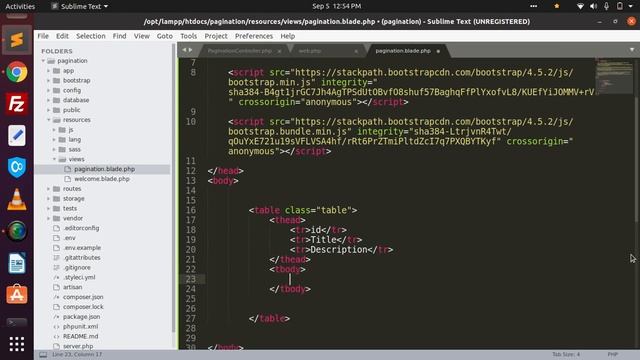The height and width of the screenshot is (360, 640).
Task: Open the Selection menu
Action: [x=91, y=36]
